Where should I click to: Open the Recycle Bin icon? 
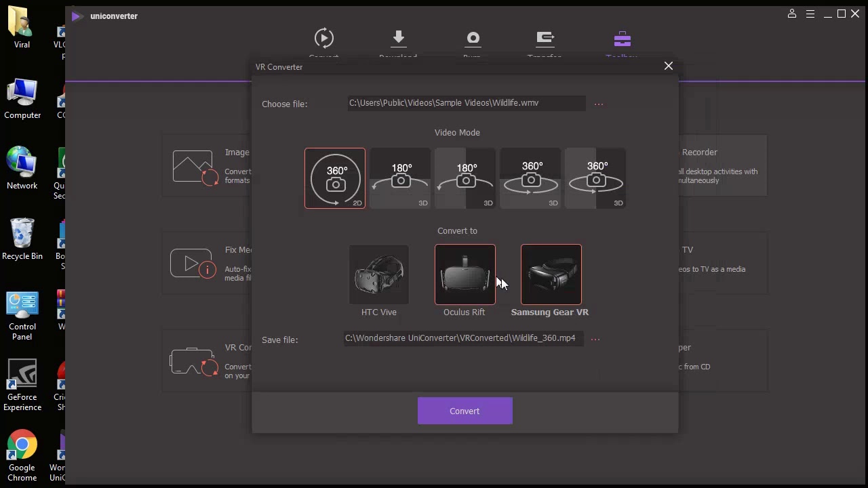click(x=22, y=239)
